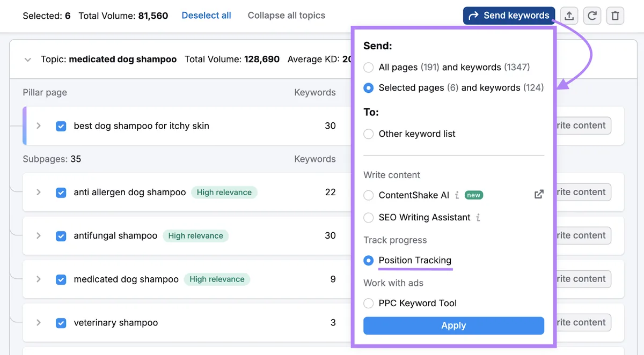The width and height of the screenshot is (644, 355).
Task: Click the Apply button
Action: 453,326
